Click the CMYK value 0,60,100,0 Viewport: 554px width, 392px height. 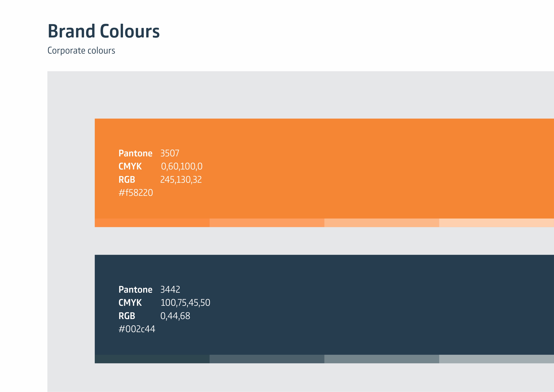[182, 167]
